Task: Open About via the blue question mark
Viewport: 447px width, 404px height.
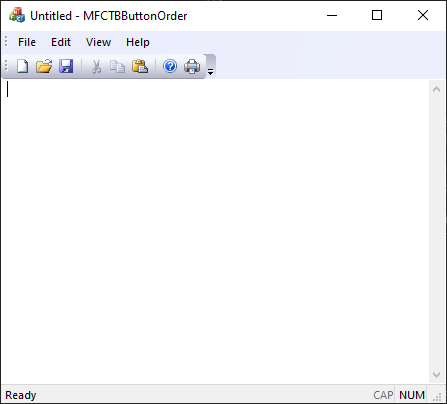Action: 170,66
